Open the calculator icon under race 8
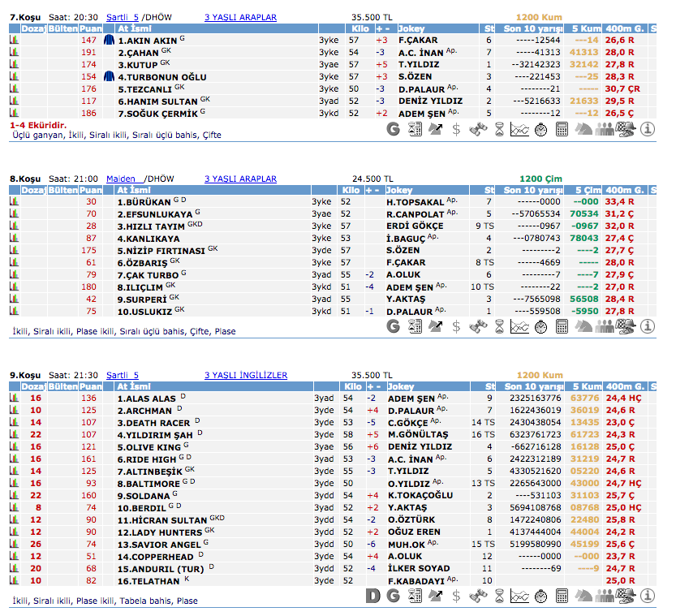 [x=562, y=326]
